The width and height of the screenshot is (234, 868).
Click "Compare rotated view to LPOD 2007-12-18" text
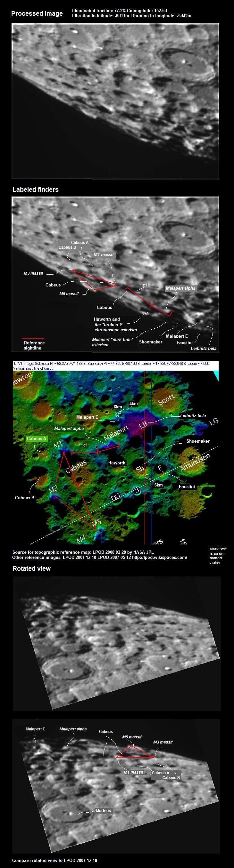coord(54,860)
